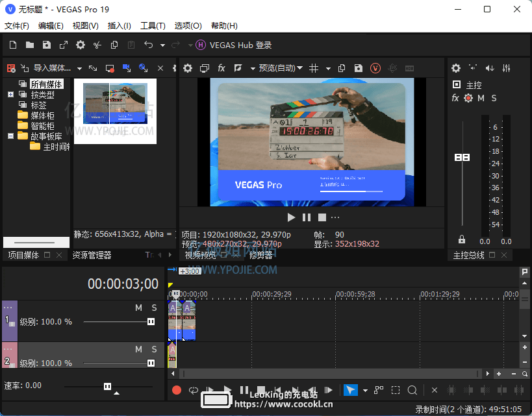
Task: Pause the video preview
Action: [307, 217]
